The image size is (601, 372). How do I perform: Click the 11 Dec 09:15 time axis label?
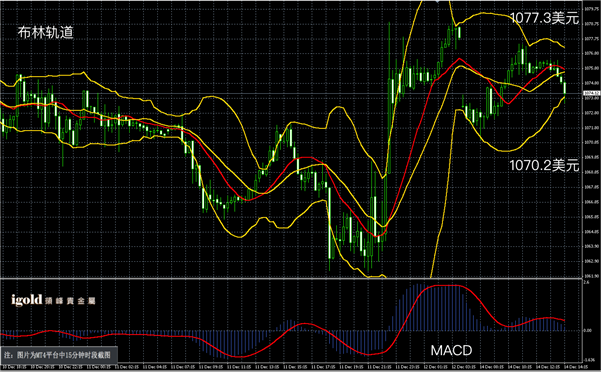point(211,367)
